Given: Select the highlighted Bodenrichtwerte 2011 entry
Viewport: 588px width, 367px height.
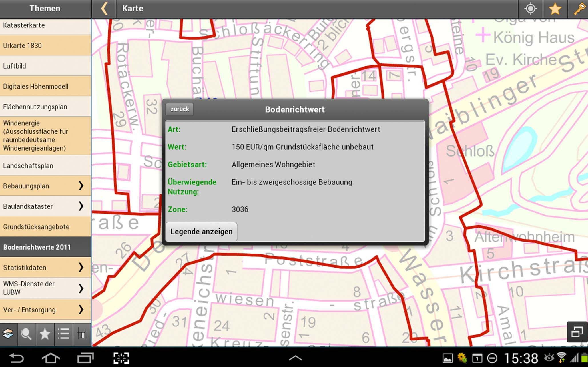Looking at the screenshot, I should pos(46,247).
